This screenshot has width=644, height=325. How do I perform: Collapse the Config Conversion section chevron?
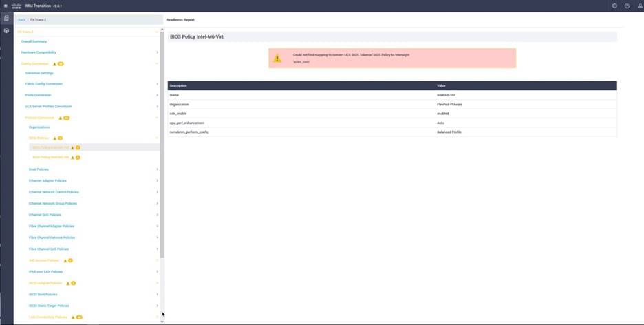pyautogui.click(x=158, y=64)
